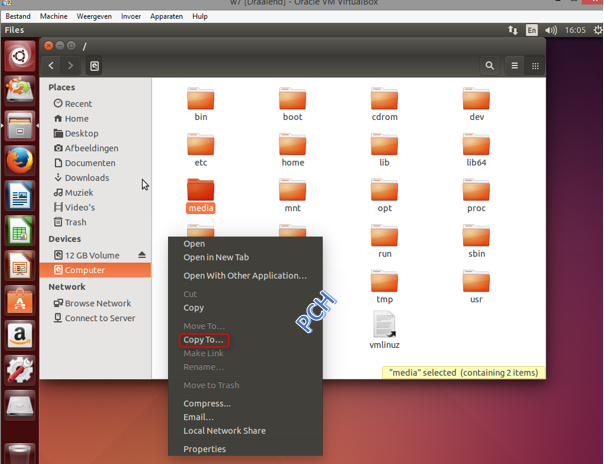Screen dimensions: 604x464
Task: Open the Ubuntu Dash search
Action: pyautogui.click(x=20, y=56)
